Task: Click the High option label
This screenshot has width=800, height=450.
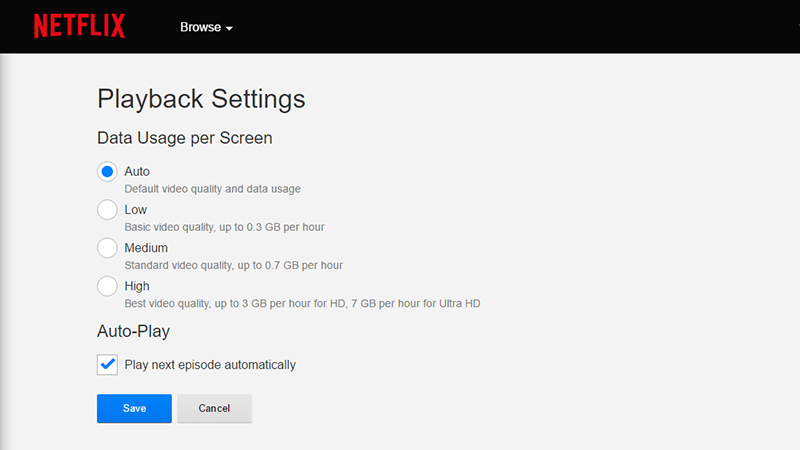Action: (x=137, y=286)
